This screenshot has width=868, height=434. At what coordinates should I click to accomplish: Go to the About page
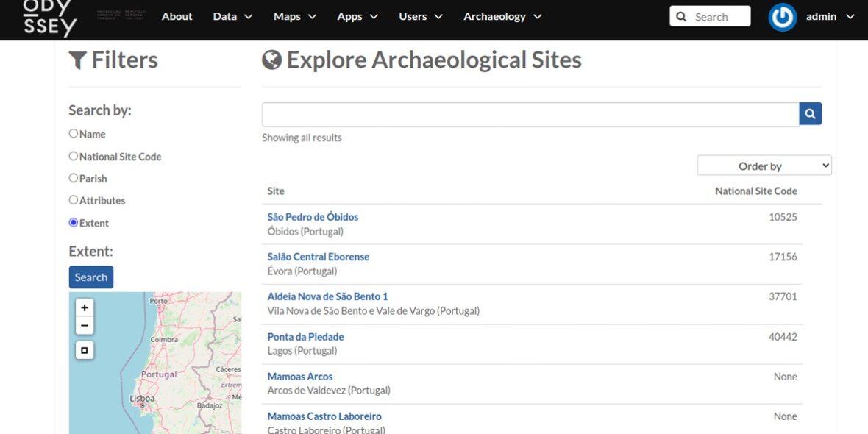pos(177,16)
